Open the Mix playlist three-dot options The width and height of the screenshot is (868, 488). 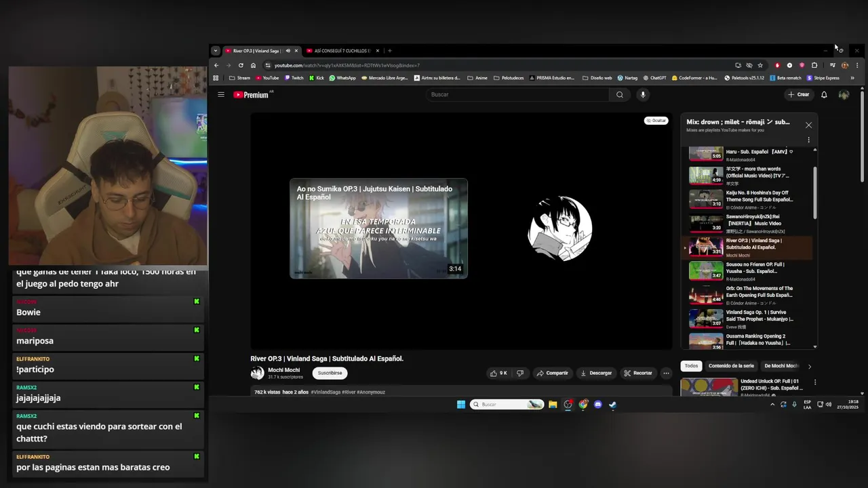[x=808, y=140]
